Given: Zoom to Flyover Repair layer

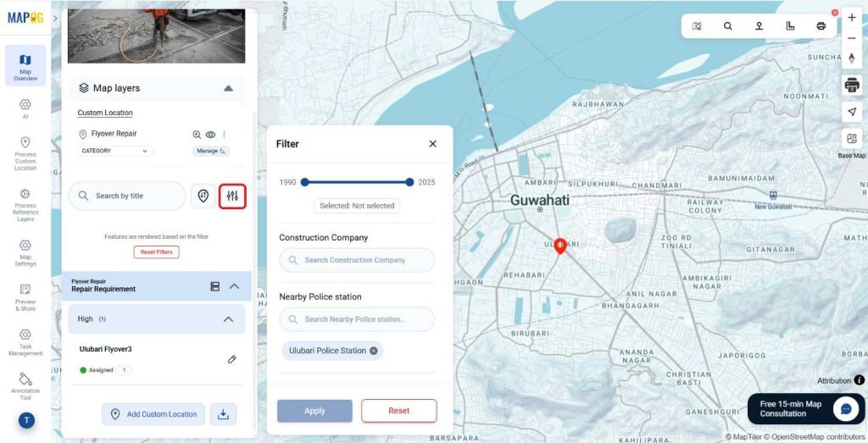Looking at the screenshot, I should (197, 135).
